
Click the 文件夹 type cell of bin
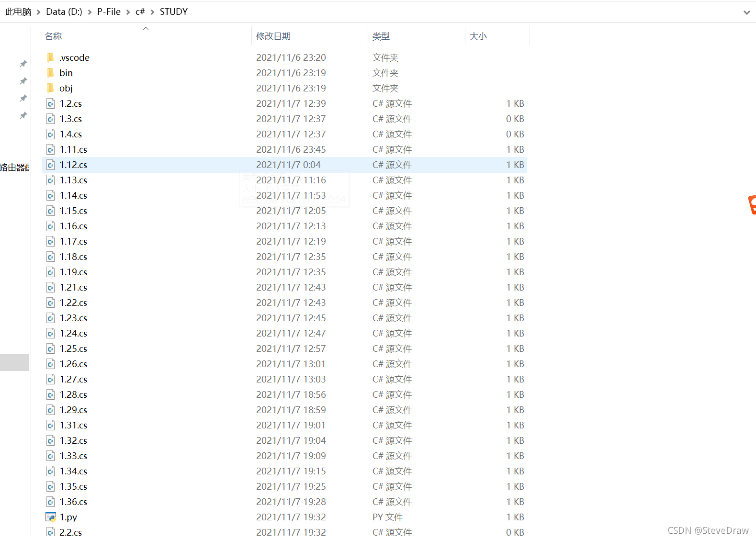[385, 73]
